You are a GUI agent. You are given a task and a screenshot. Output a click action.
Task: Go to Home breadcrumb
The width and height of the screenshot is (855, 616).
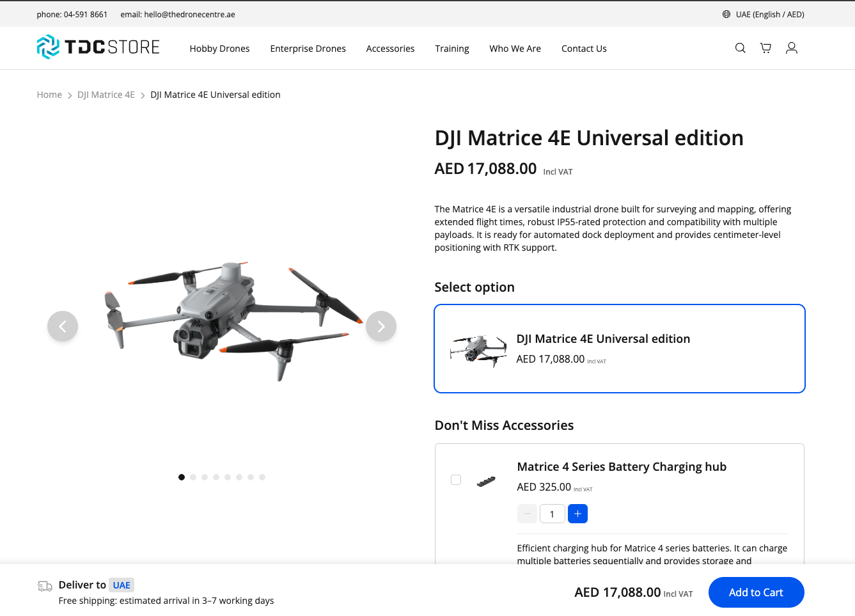[49, 95]
